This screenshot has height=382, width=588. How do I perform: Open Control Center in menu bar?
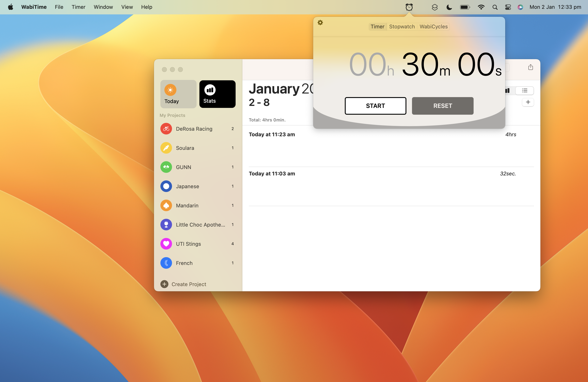click(508, 7)
